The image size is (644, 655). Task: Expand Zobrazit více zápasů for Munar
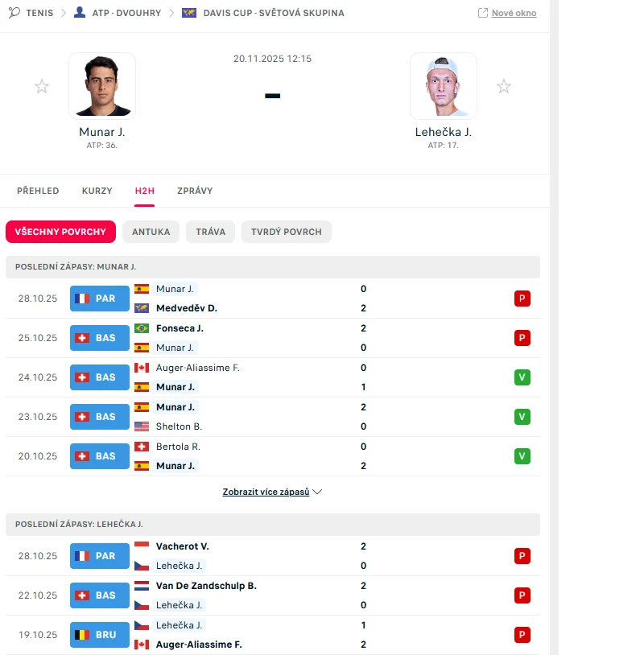click(272, 492)
